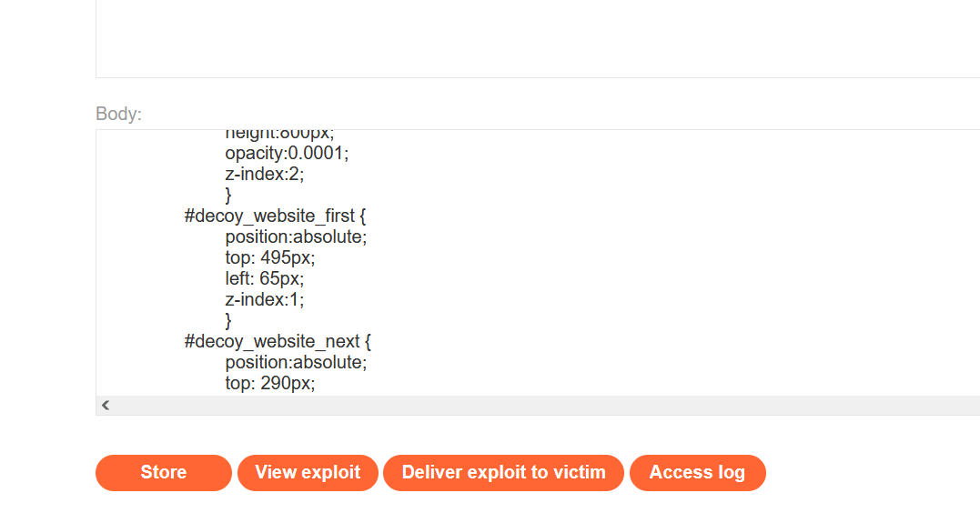The width and height of the screenshot is (980, 523).
Task: Place cursor on the opacity:0.0001 line
Action: click(287, 154)
